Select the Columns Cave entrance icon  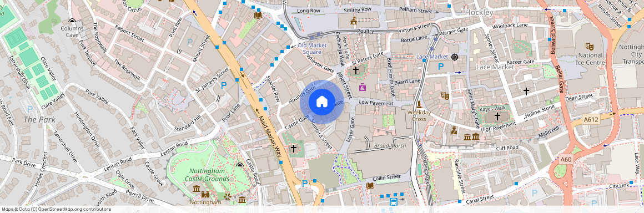tap(72, 21)
